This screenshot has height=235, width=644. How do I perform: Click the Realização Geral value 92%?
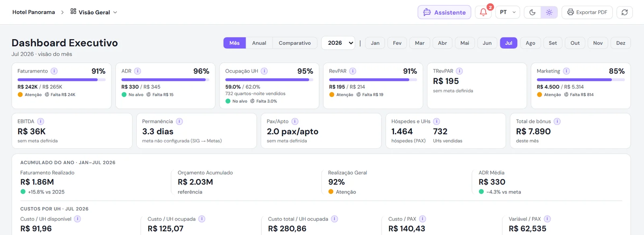click(x=336, y=182)
